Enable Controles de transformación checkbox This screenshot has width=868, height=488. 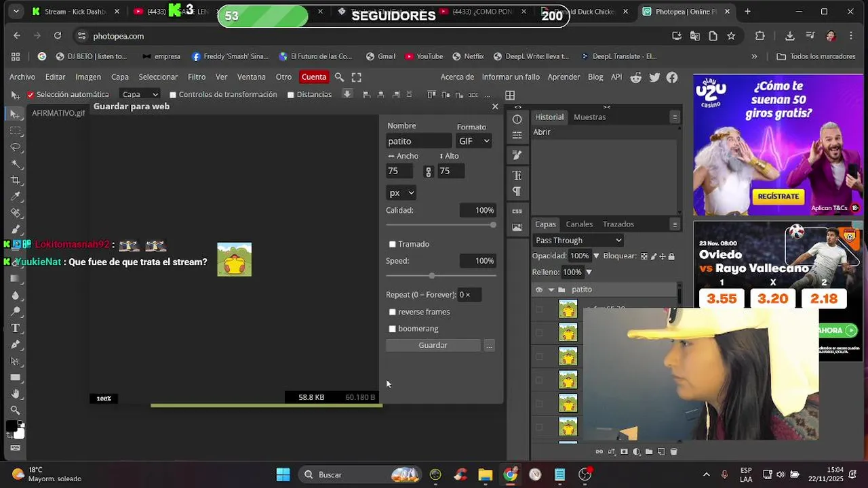(173, 95)
